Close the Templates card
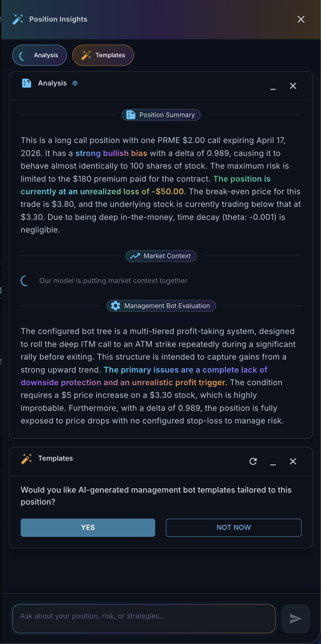Image resolution: width=321 pixels, height=644 pixels. point(293,461)
